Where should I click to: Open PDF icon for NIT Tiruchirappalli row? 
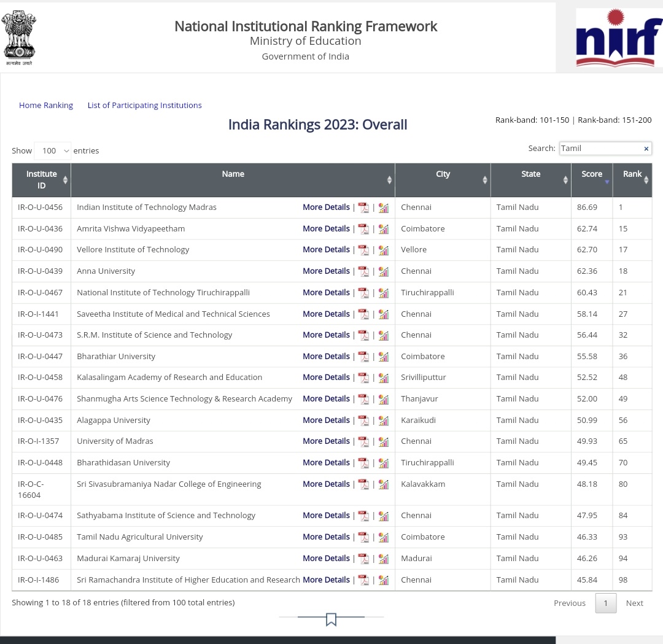click(363, 293)
